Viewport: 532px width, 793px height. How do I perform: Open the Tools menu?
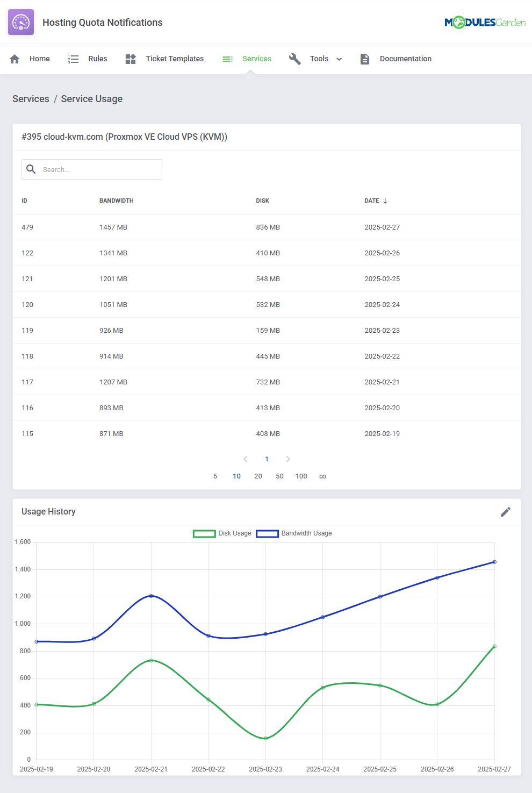(x=319, y=59)
